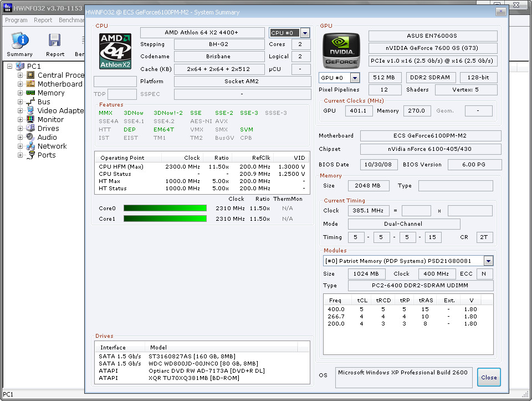
Task: Expand the Monitor tree node
Action: click(x=20, y=119)
